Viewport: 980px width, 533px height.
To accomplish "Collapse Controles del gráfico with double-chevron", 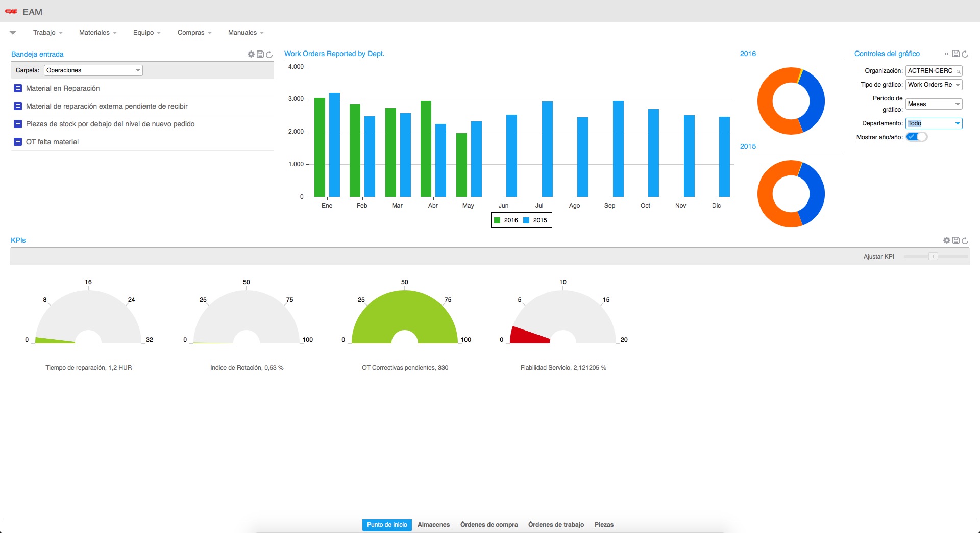I will click(x=946, y=54).
